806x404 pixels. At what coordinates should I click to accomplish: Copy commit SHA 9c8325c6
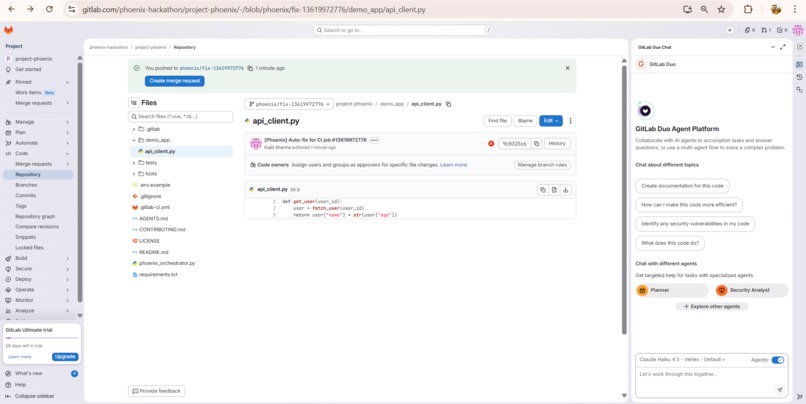(x=537, y=143)
